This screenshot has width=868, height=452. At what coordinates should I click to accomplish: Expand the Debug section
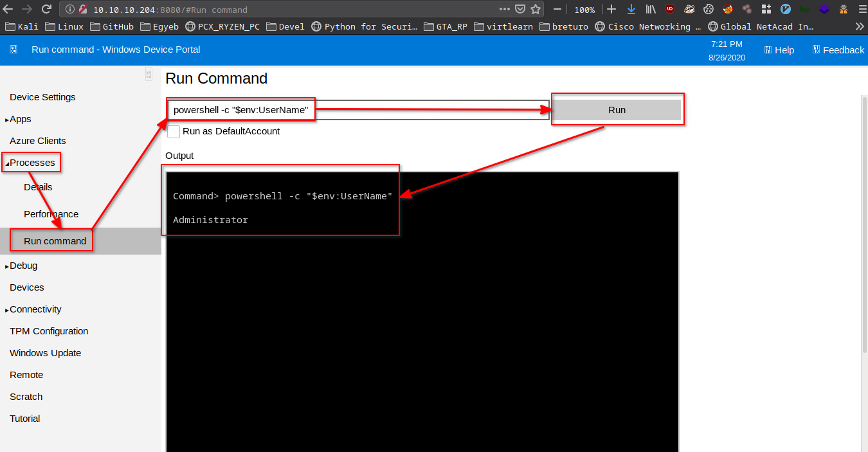(x=6, y=266)
